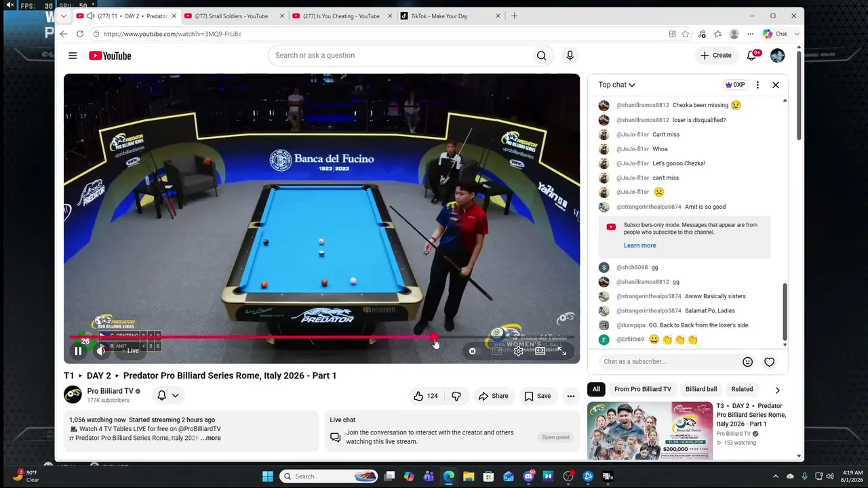Open the browser tab list dropdown

point(63,16)
